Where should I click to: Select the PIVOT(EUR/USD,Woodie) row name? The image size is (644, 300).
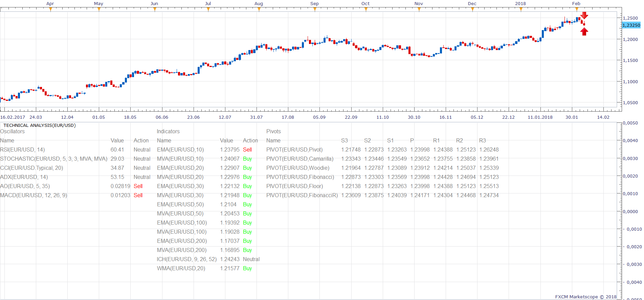tap(298, 168)
